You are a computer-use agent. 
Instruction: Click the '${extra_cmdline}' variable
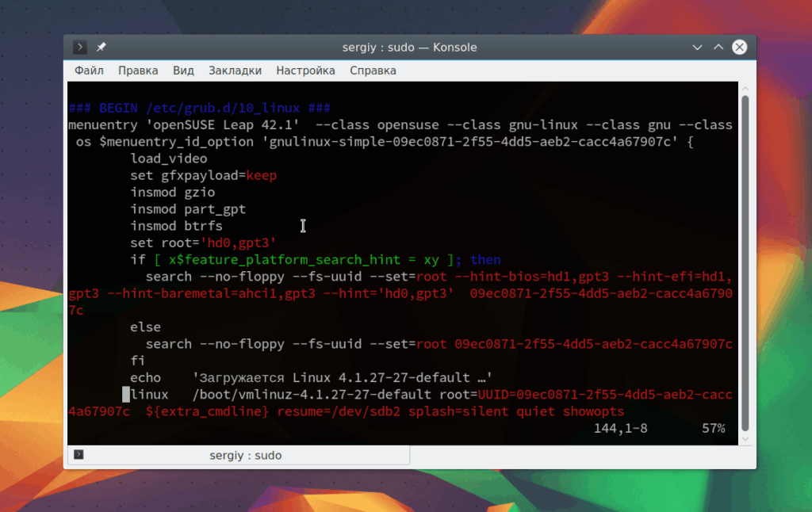point(207,411)
